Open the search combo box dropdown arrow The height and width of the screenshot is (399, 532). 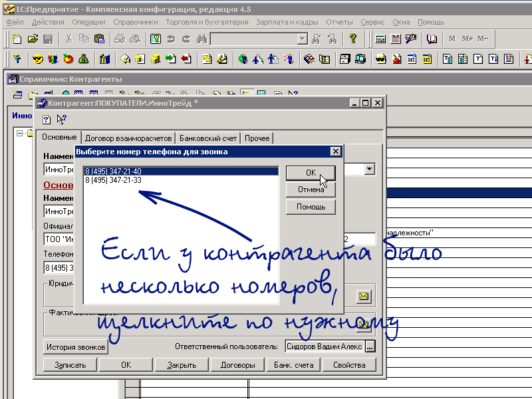pos(302,39)
